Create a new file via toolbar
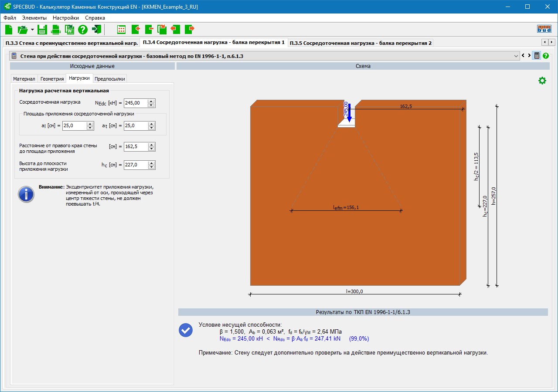 coord(9,30)
